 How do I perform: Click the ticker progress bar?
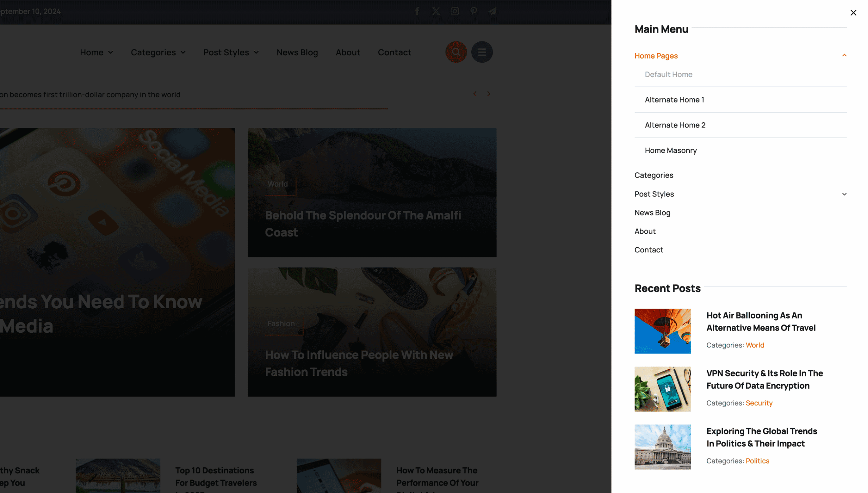tap(194, 109)
